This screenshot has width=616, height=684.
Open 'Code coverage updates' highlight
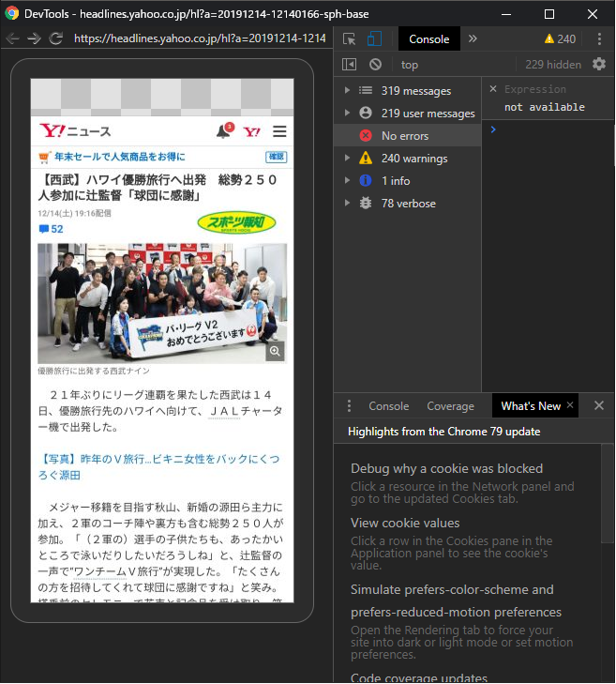point(419,678)
